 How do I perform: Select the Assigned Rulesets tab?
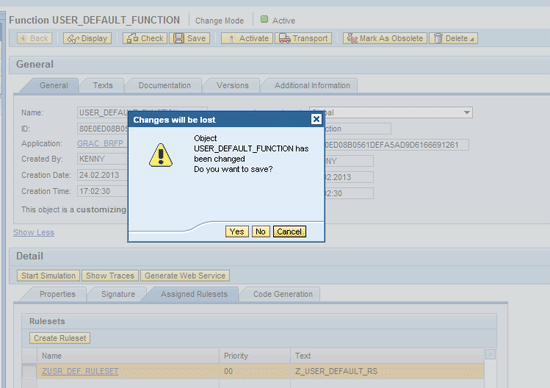194,294
